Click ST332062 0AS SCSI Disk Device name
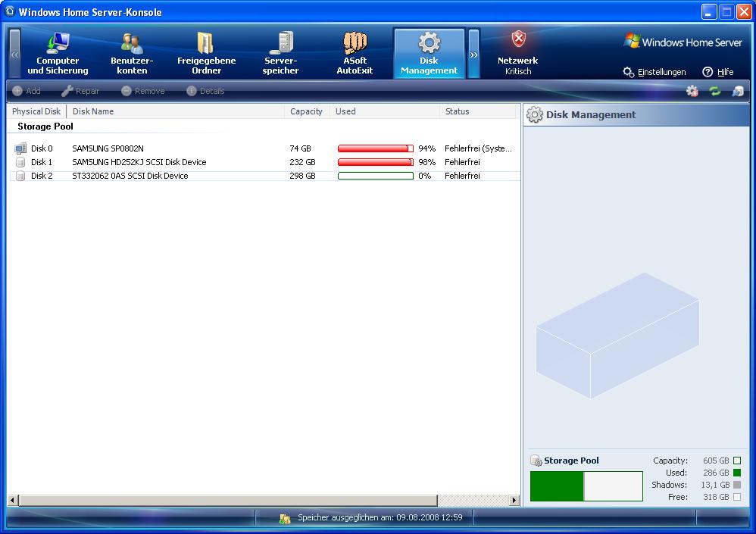 coord(130,176)
